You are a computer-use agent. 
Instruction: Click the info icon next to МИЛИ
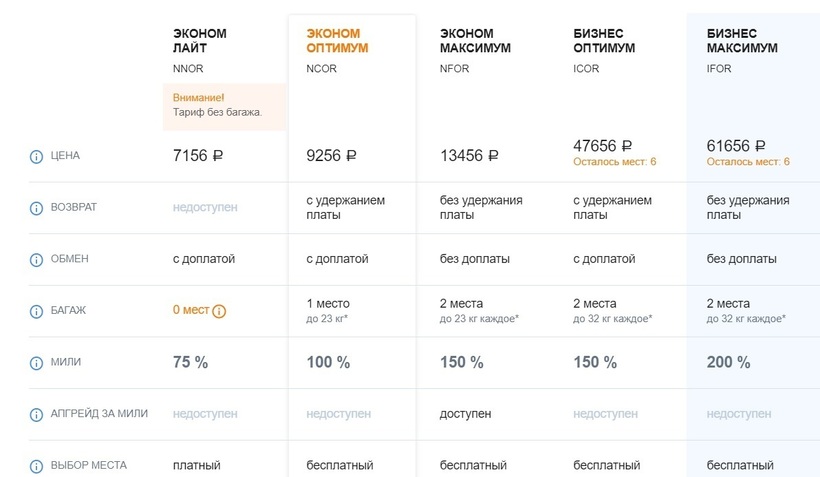pyautogui.click(x=37, y=362)
